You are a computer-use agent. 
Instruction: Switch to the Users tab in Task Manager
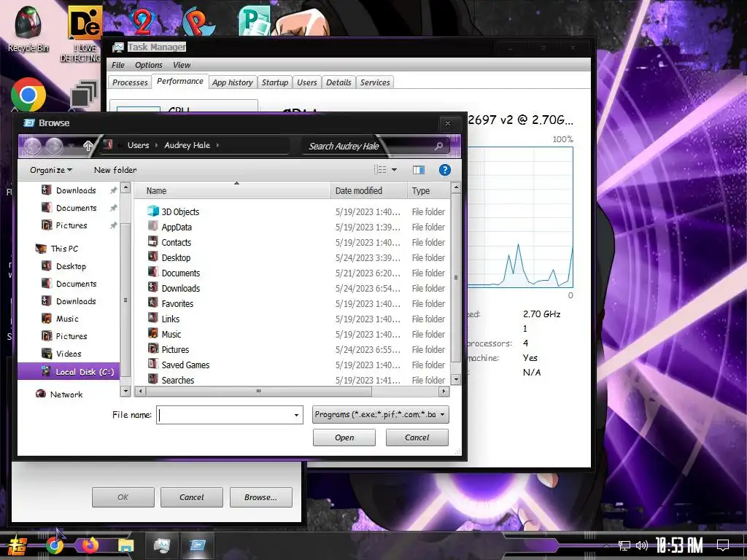click(307, 82)
